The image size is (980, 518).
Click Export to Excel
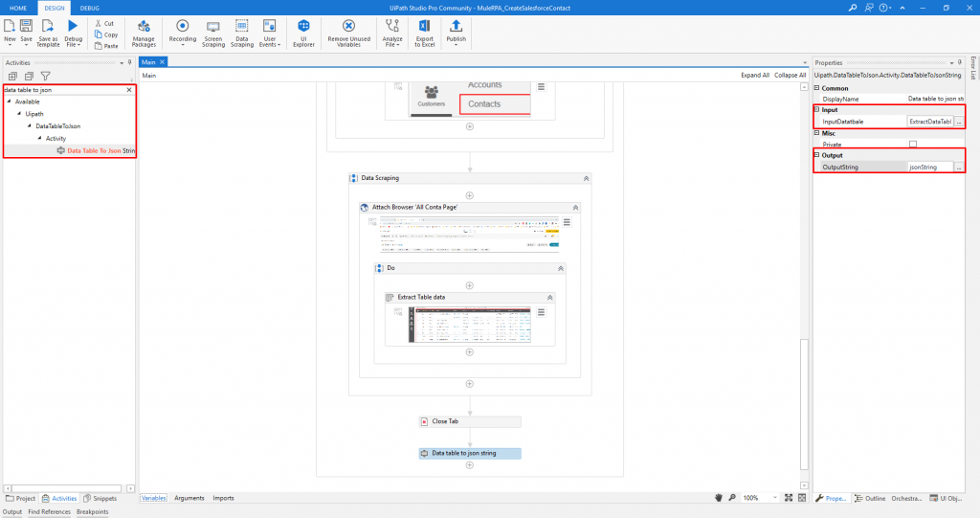pos(424,33)
